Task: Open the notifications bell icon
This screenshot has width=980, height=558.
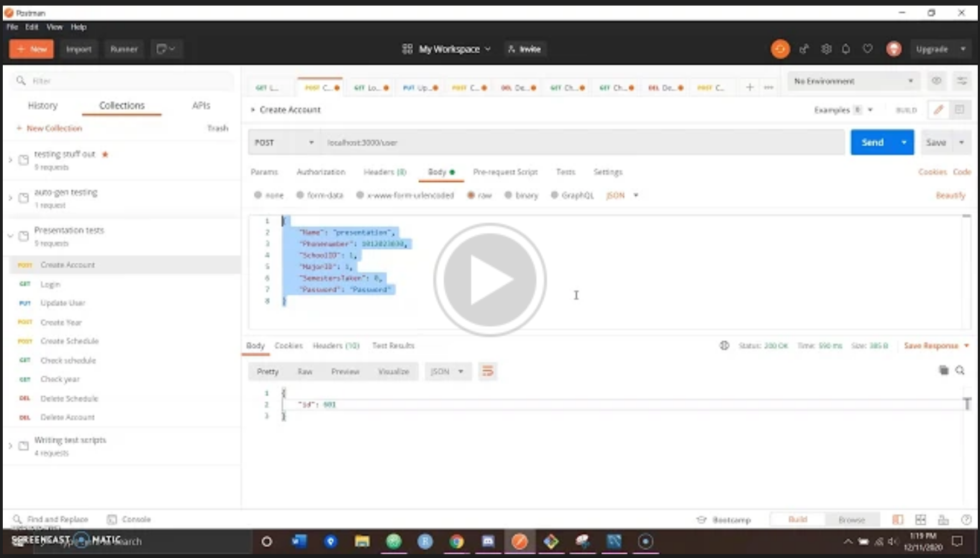Action: point(846,49)
